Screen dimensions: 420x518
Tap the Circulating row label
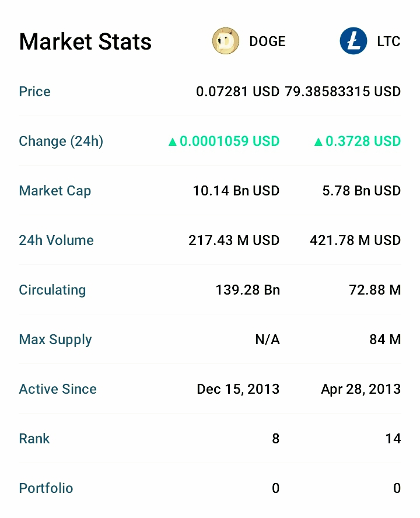(52, 290)
